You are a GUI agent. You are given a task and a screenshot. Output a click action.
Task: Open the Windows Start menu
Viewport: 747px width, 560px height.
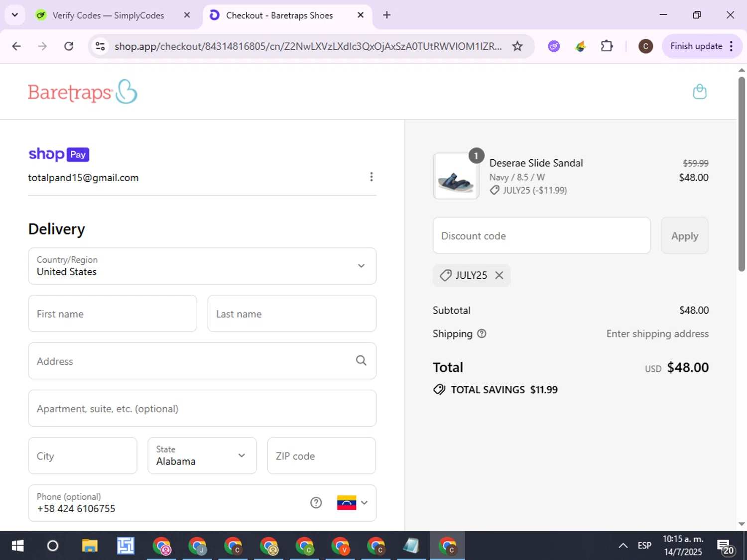17,546
